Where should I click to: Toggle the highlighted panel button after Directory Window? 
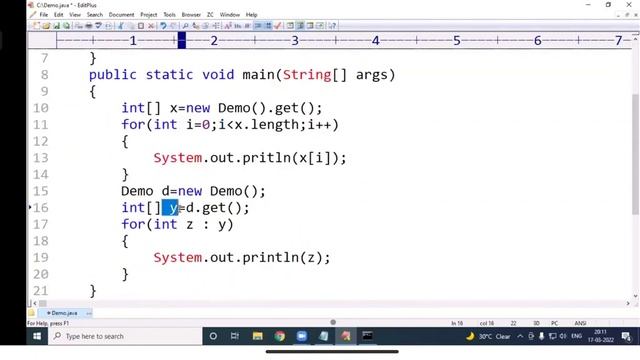coord(300,26)
